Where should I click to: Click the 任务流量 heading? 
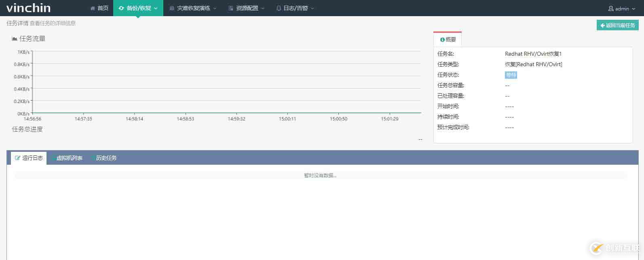point(32,39)
